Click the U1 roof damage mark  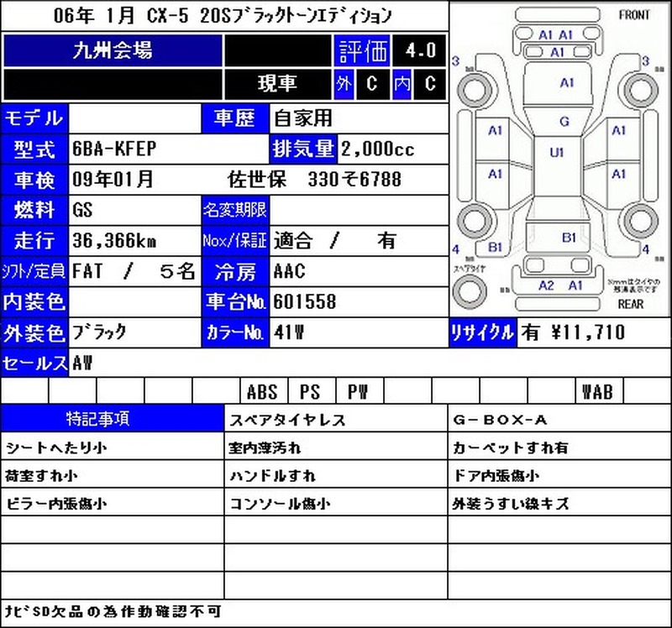[556, 152]
